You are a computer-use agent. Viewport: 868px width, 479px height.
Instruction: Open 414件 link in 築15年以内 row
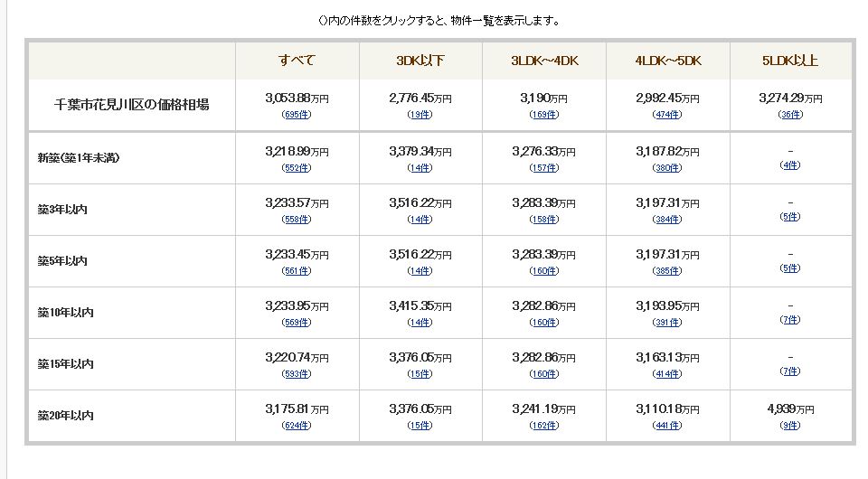(x=667, y=373)
